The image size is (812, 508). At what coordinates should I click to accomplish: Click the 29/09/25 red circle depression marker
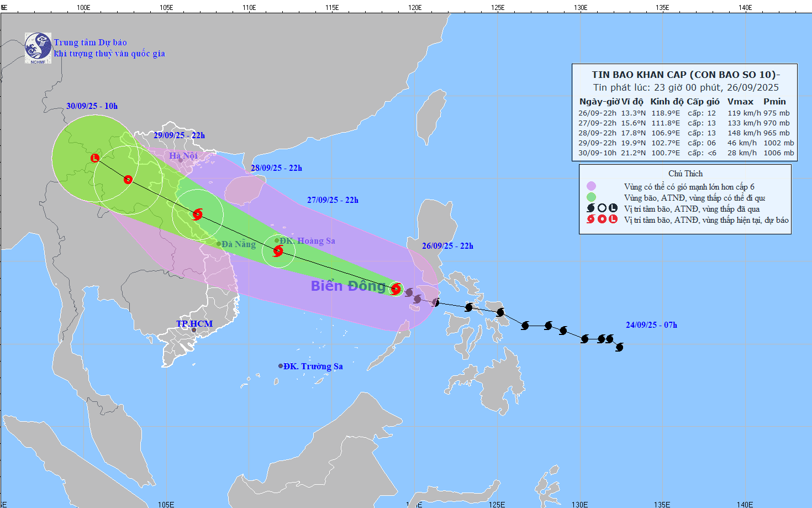128,180
